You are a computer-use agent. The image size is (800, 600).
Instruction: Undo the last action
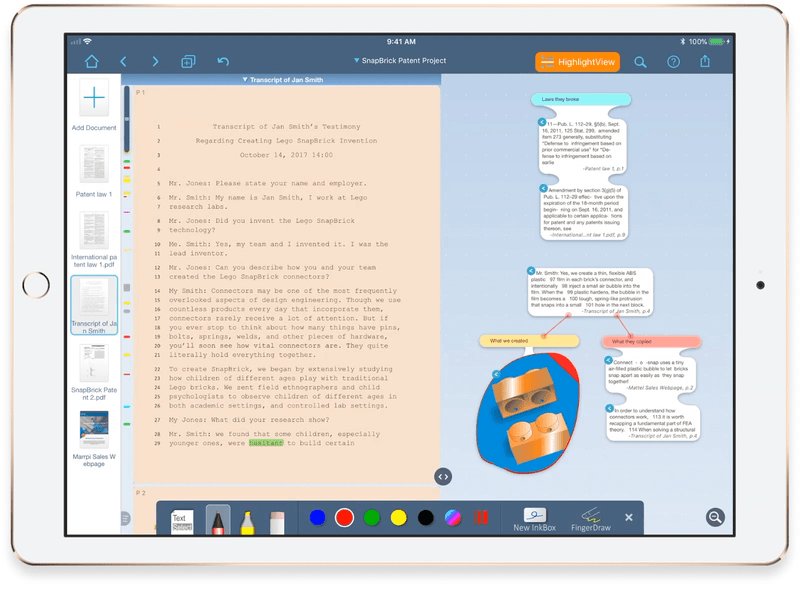pyautogui.click(x=223, y=62)
